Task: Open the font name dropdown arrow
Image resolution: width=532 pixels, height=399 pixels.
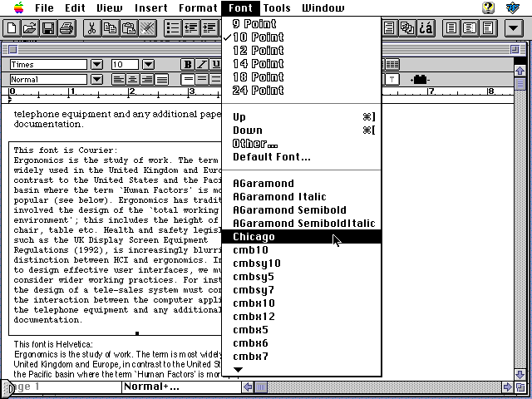Action: coord(96,64)
